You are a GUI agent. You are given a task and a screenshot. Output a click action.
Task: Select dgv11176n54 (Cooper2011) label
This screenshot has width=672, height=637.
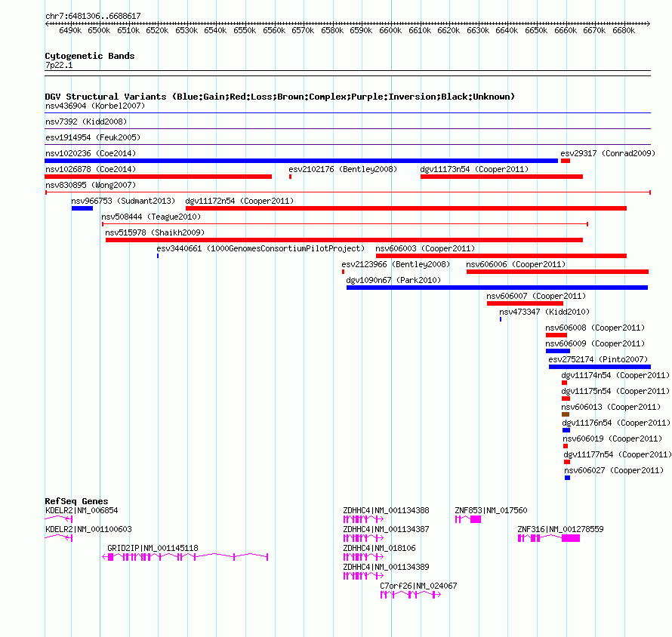[616, 423]
